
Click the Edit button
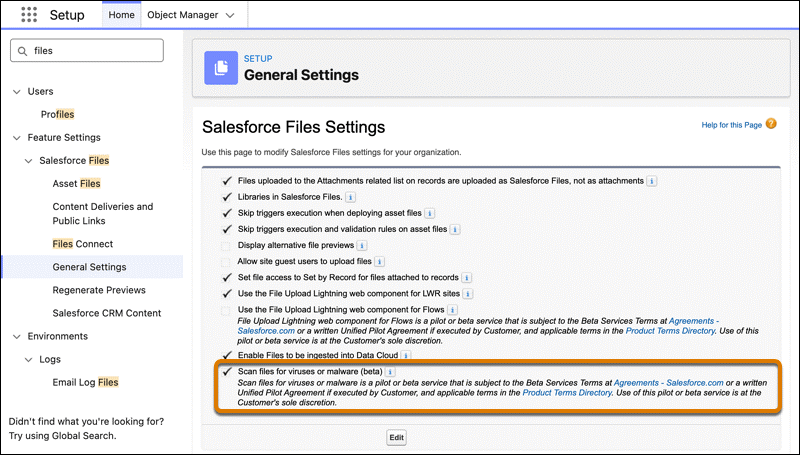click(x=396, y=437)
